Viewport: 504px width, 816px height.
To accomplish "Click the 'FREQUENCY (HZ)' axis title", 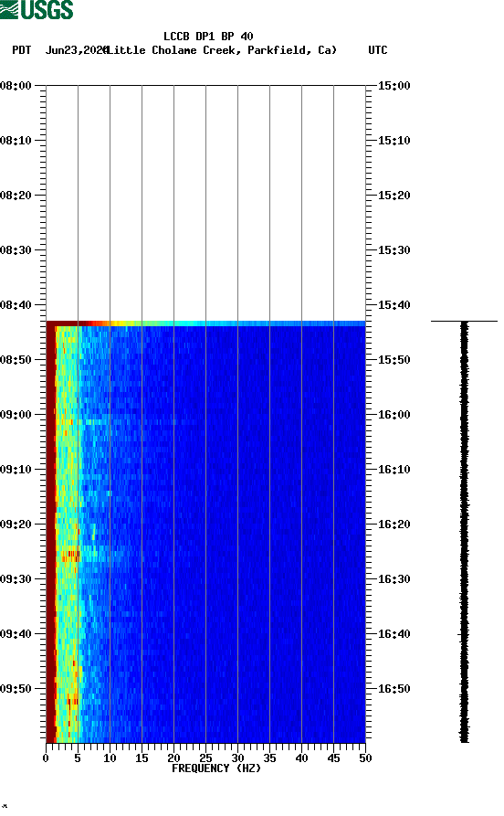I will (x=215, y=768).
